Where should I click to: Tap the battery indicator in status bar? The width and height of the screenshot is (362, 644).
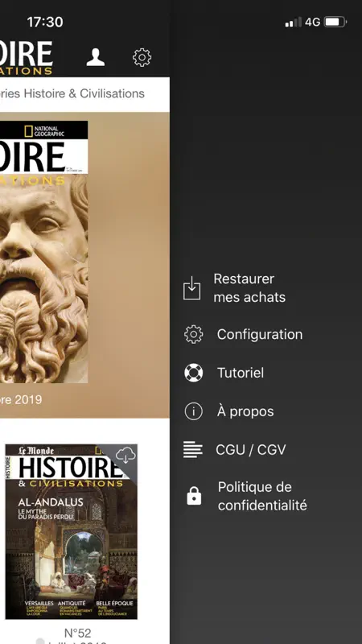(x=335, y=22)
